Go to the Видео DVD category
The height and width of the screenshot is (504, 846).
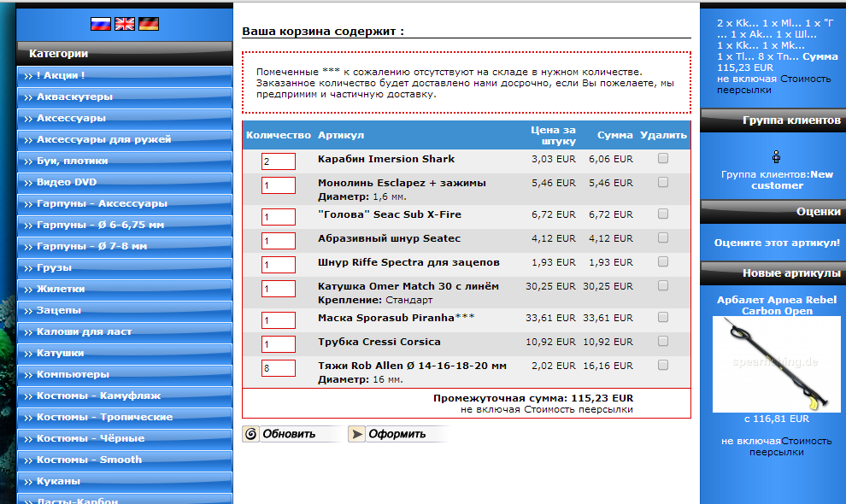click(67, 182)
